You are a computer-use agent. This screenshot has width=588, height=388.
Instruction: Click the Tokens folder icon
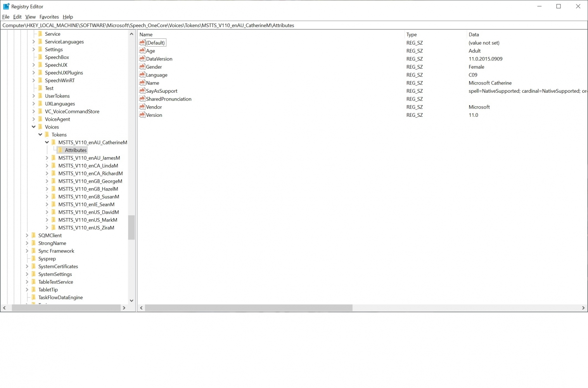(47, 135)
